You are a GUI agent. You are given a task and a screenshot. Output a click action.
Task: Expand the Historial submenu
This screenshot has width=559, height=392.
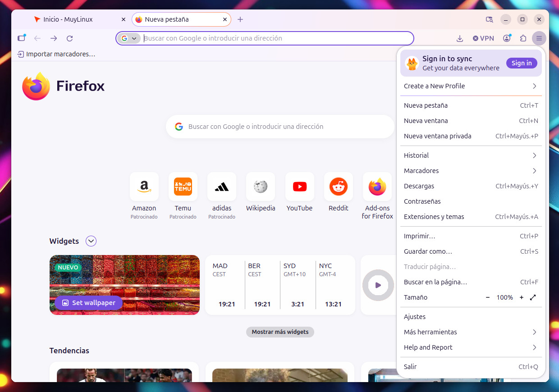pyautogui.click(x=471, y=155)
